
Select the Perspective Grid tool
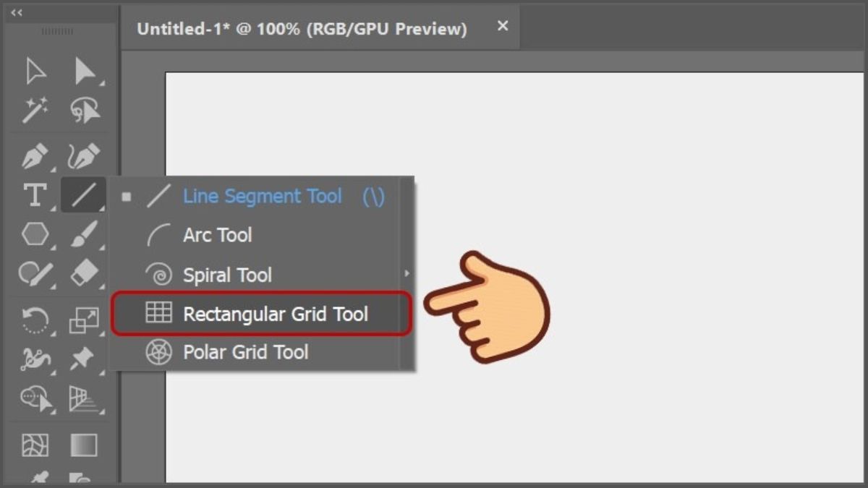(x=85, y=398)
